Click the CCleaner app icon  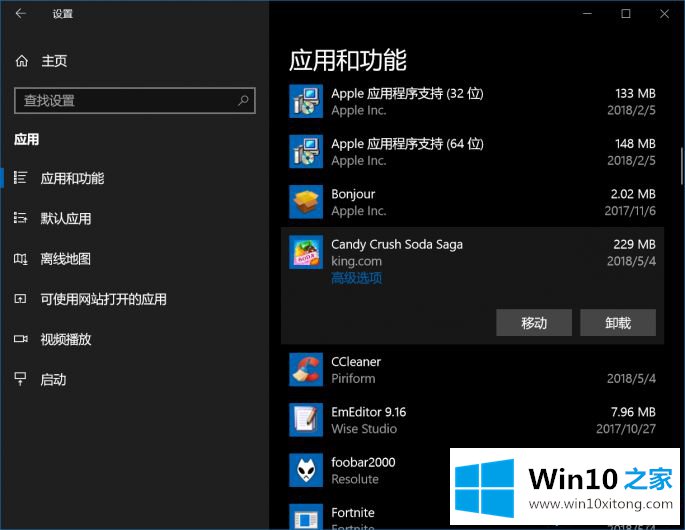pyautogui.click(x=306, y=370)
